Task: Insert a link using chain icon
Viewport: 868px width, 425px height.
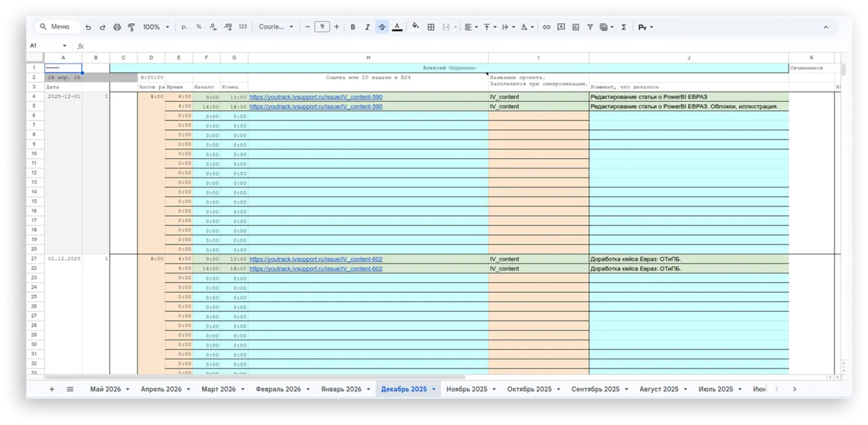Action: (547, 27)
